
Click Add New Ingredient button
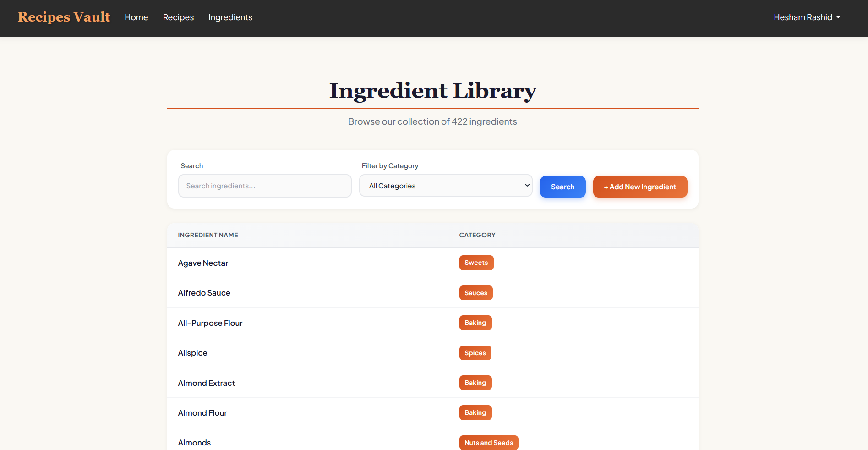[640, 187]
